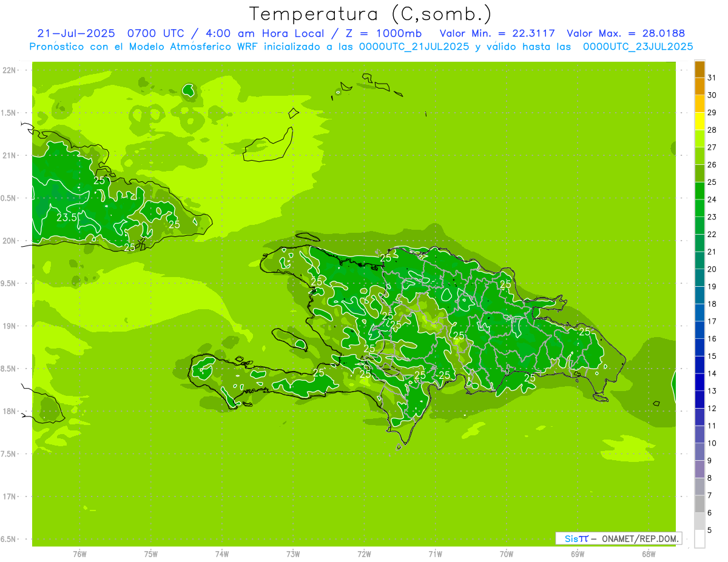Pick the blue legend swatch between 16 and 17
Screen dimensions: 728x562
coord(699,330)
